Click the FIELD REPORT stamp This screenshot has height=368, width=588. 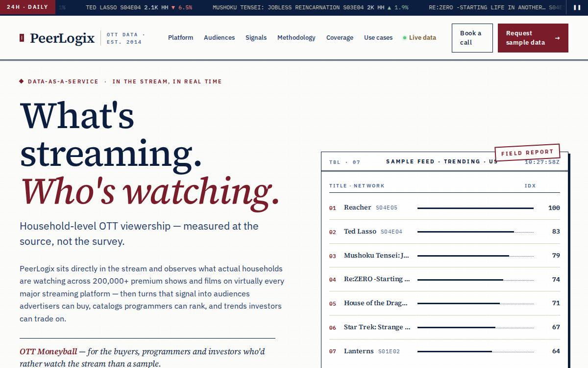pos(527,153)
